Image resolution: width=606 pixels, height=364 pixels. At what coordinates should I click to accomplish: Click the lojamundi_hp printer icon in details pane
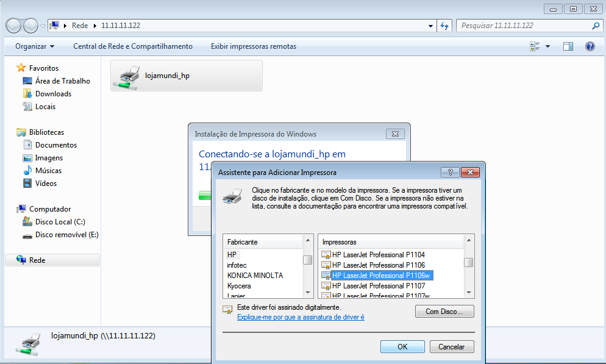coord(29,344)
